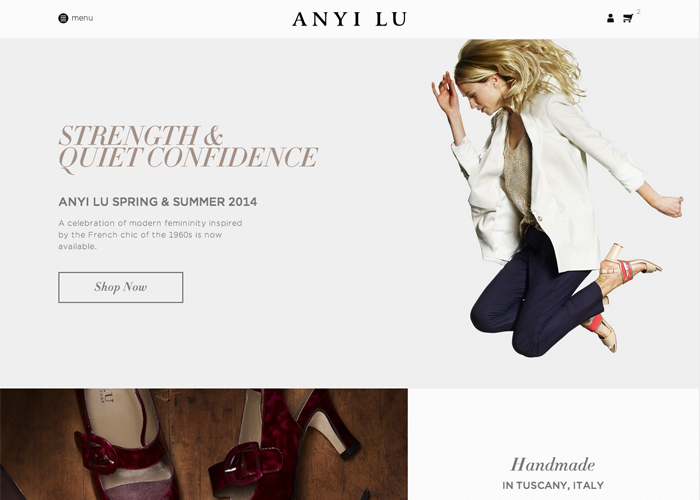Click In Tuscany, Italy caption

click(x=553, y=485)
